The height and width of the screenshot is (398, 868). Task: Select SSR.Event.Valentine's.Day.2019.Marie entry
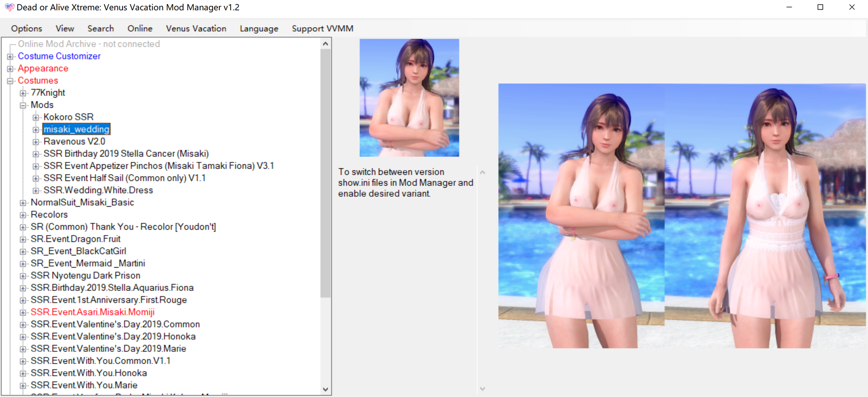pyautogui.click(x=108, y=349)
